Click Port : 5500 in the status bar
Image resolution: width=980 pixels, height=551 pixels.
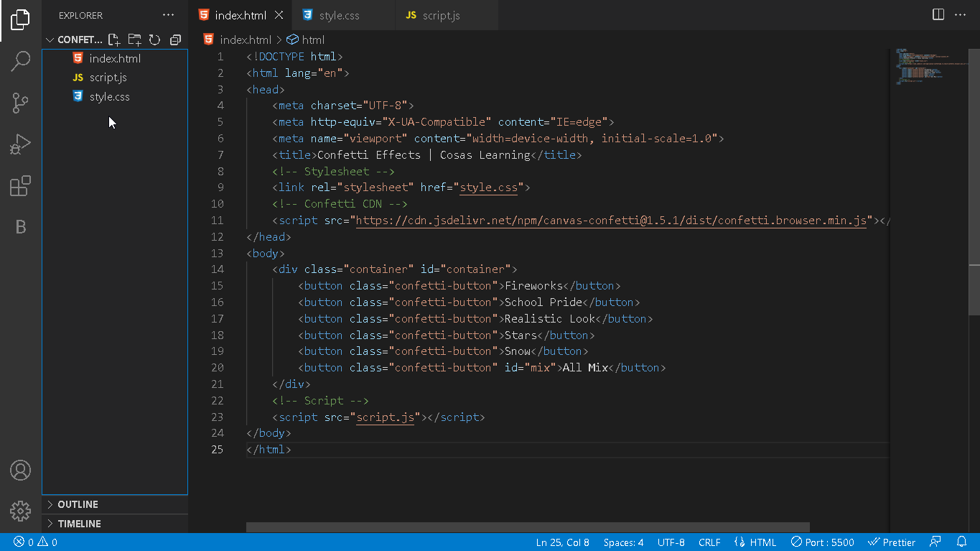821,542
